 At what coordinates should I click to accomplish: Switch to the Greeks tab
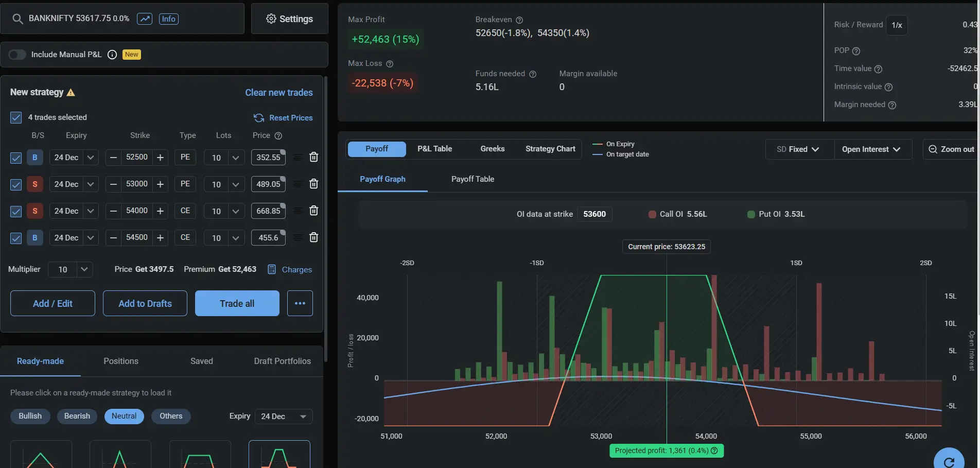pos(493,149)
